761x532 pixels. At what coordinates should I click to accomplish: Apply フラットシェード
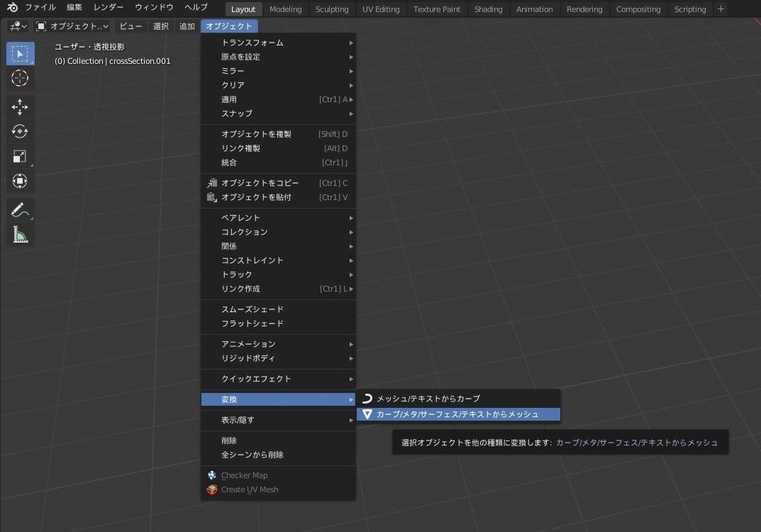(x=279, y=323)
